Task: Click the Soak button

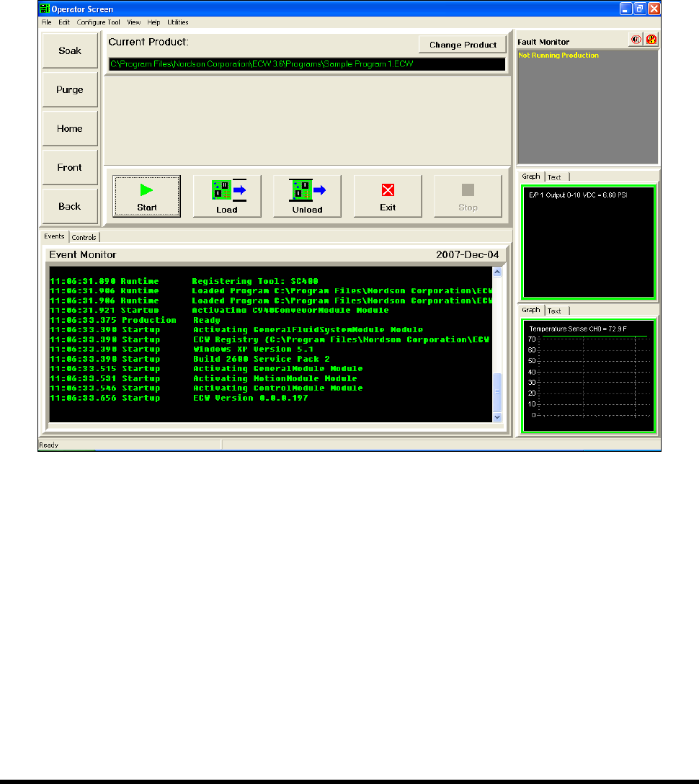Action: 70,50
